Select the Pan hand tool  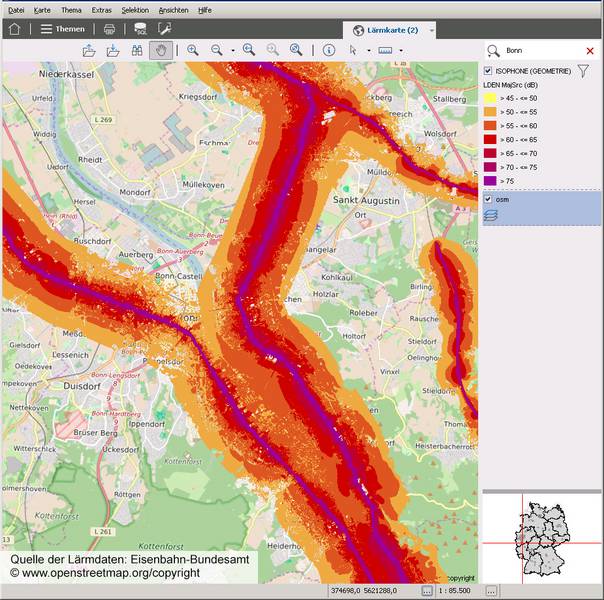click(x=159, y=50)
